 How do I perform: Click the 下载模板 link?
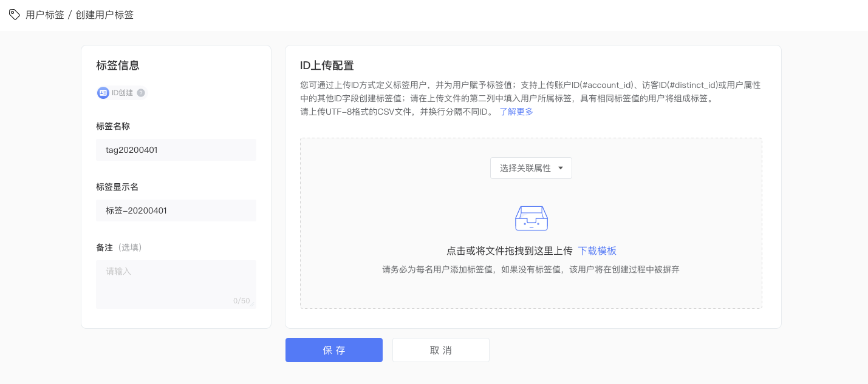(x=597, y=251)
